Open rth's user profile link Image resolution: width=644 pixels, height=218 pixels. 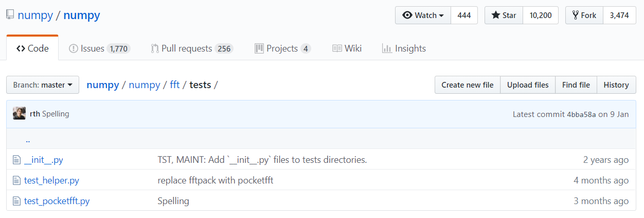35,114
